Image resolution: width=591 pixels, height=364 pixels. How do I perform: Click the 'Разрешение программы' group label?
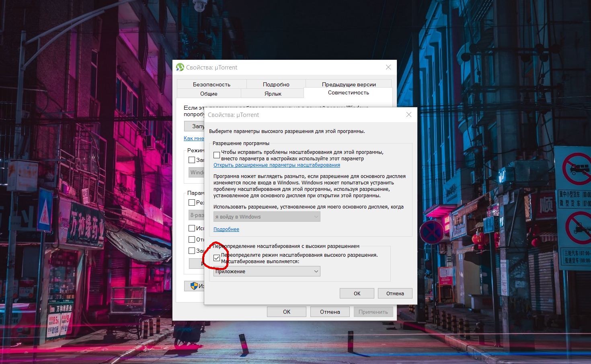(241, 143)
